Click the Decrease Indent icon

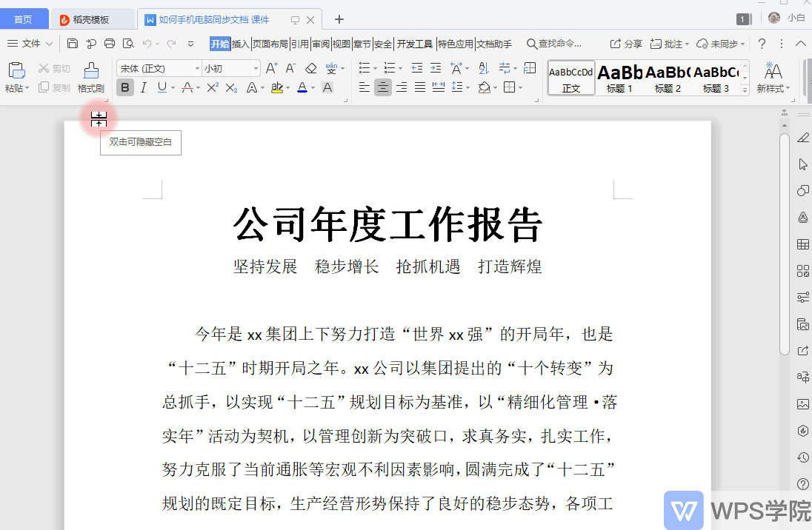click(x=417, y=68)
